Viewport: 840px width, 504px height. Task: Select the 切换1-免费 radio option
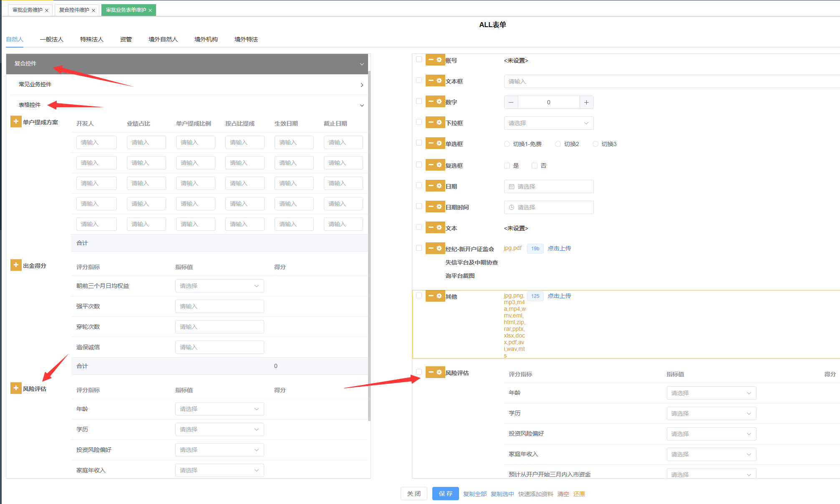pos(507,144)
